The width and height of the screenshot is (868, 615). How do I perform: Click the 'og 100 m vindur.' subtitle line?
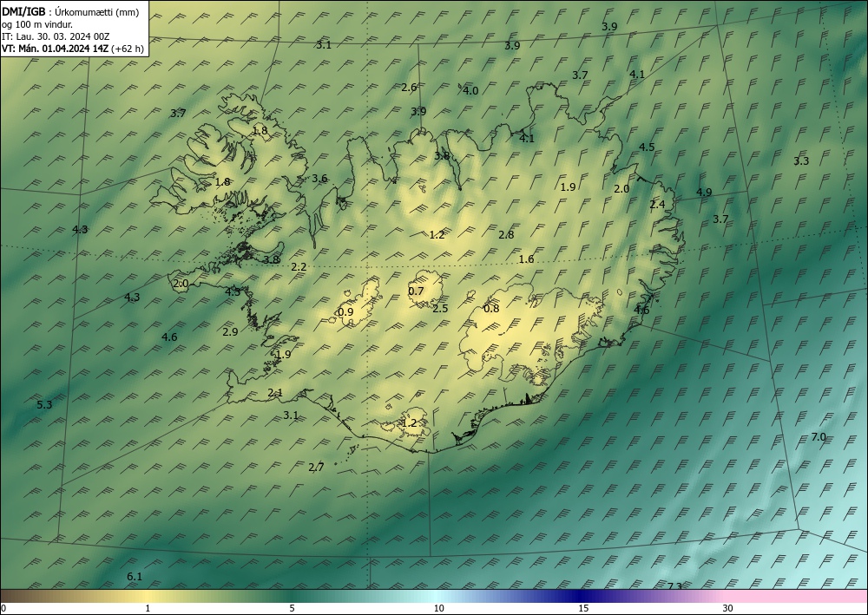coord(37,24)
